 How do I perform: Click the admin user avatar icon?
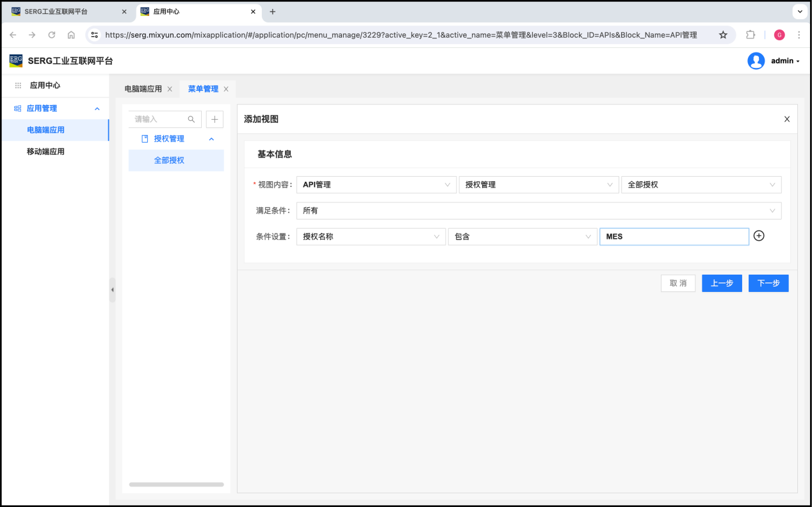pos(756,61)
